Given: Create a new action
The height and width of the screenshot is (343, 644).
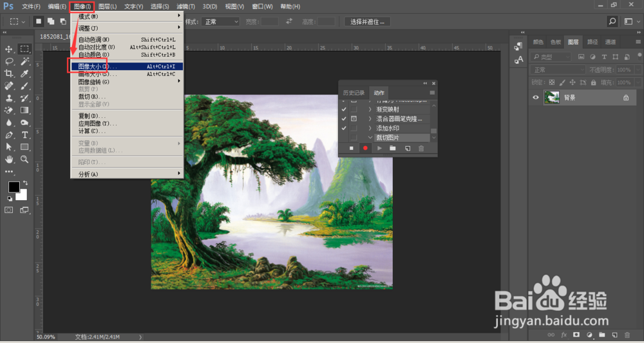Looking at the screenshot, I should (x=408, y=148).
